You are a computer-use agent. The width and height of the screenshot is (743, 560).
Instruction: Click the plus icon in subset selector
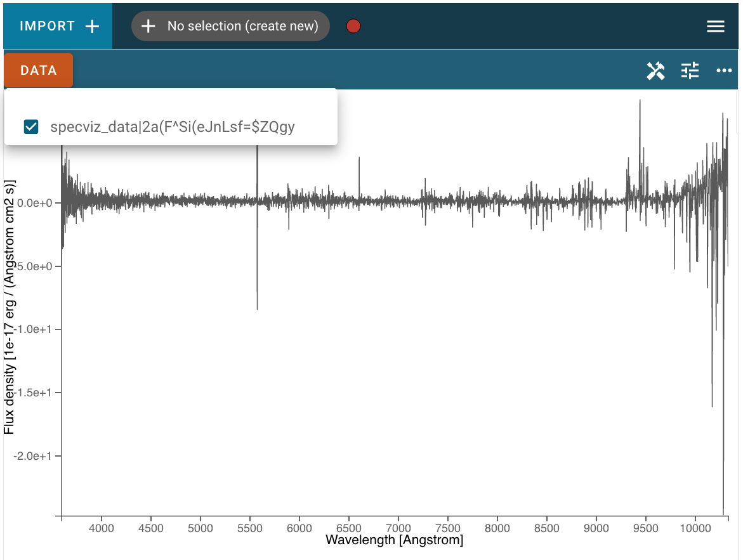pyautogui.click(x=148, y=26)
